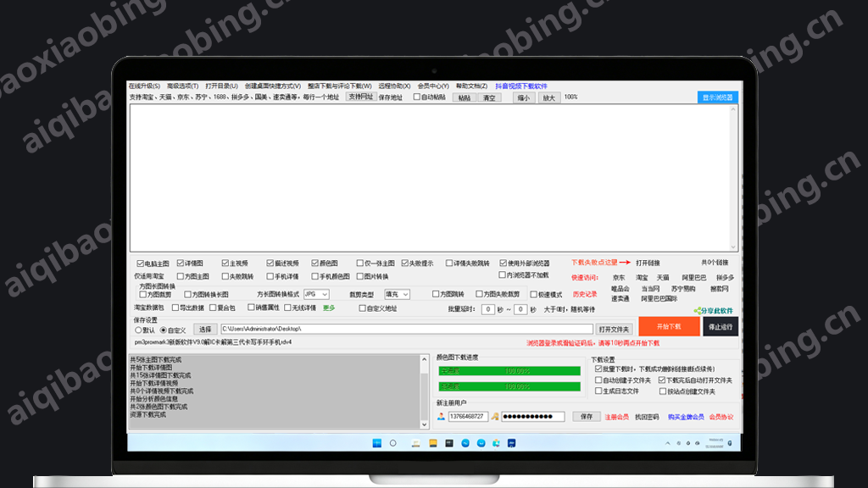
Task: Click the 购买金牌会员 link
Action: click(x=686, y=417)
